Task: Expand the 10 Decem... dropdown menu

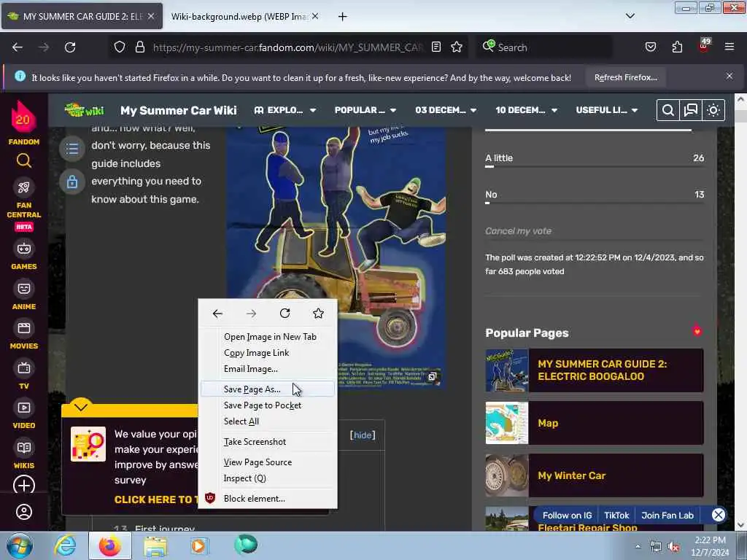Action: pos(527,110)
